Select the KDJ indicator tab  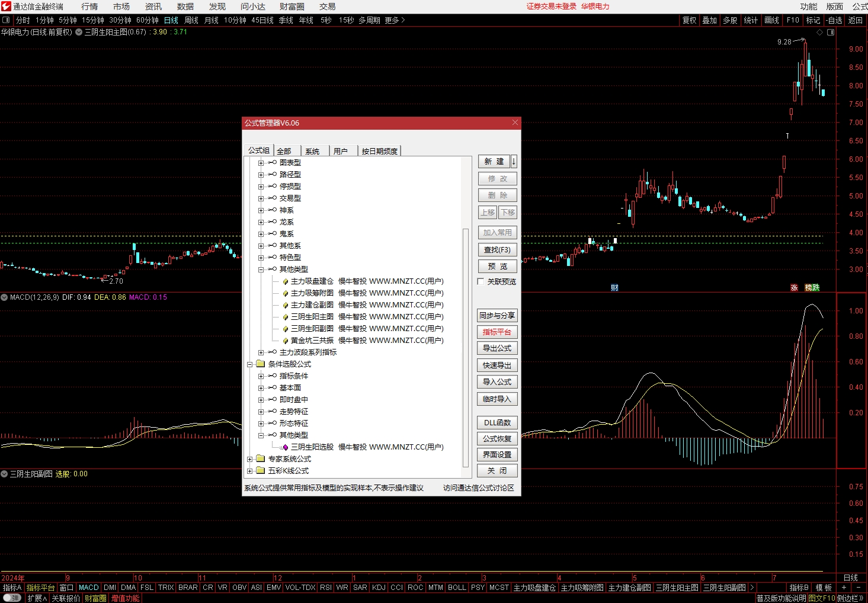pos(379,588)
